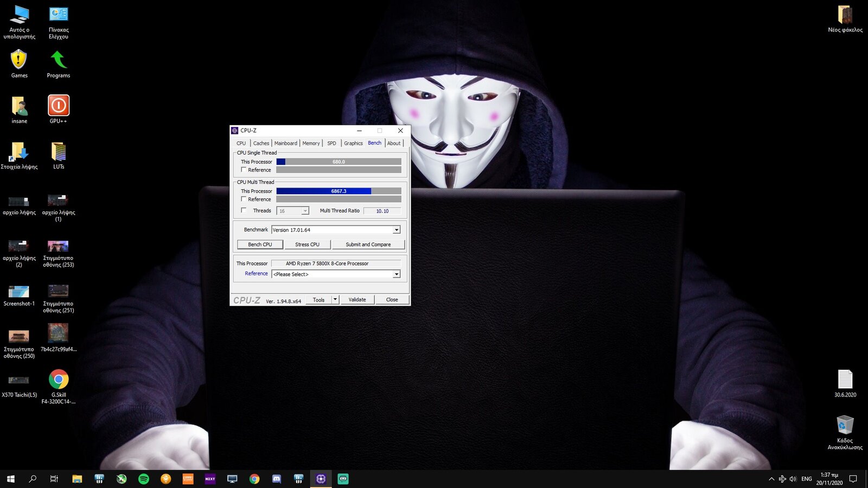Click the Tools button
Screen dimensions: 868x488
pos(318,299)
